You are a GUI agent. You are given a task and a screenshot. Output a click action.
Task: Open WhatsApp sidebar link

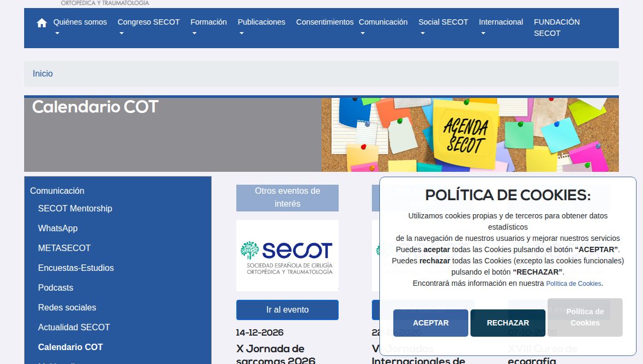58,228
